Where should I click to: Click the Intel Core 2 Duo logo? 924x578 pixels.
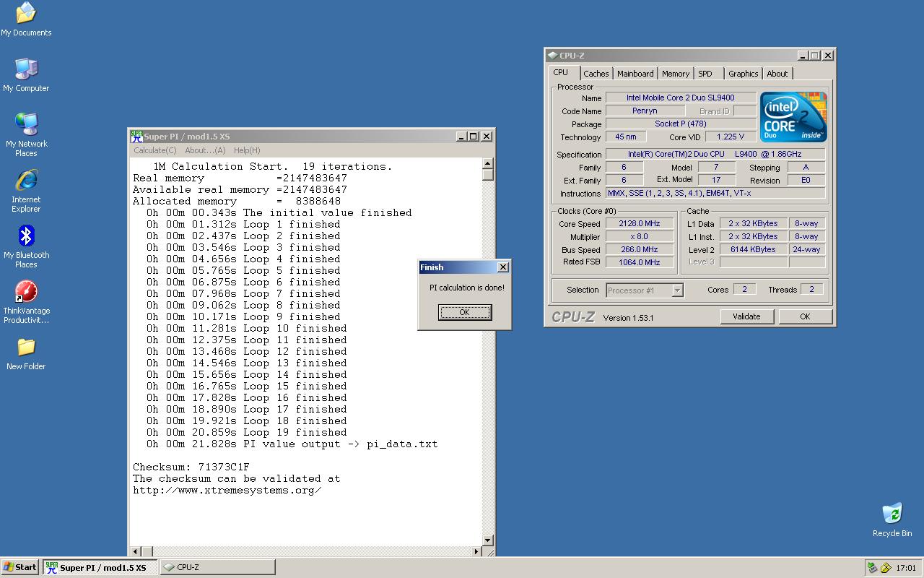[x=793, y=117]
